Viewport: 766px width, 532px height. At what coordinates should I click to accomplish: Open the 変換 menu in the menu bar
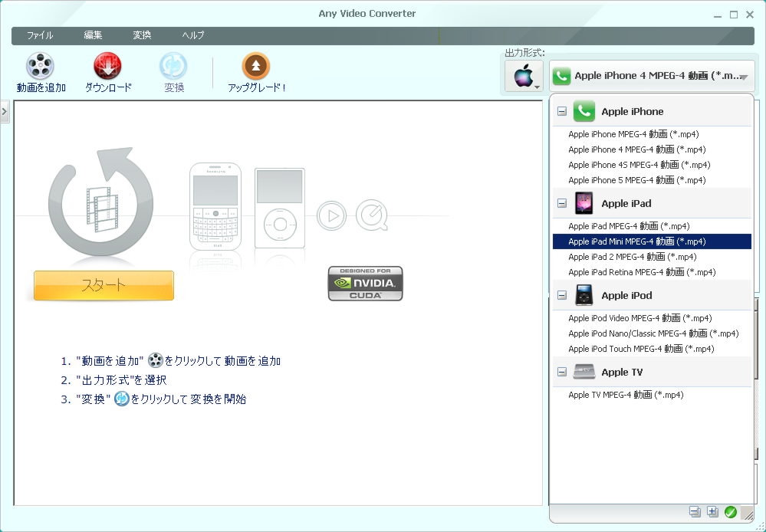point(142,35)
